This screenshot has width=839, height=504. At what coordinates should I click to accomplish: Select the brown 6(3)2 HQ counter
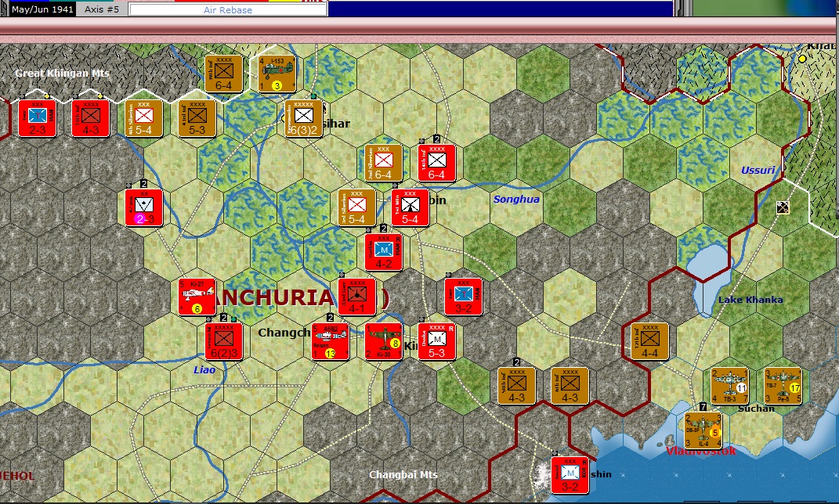click(x=303, y=119)
